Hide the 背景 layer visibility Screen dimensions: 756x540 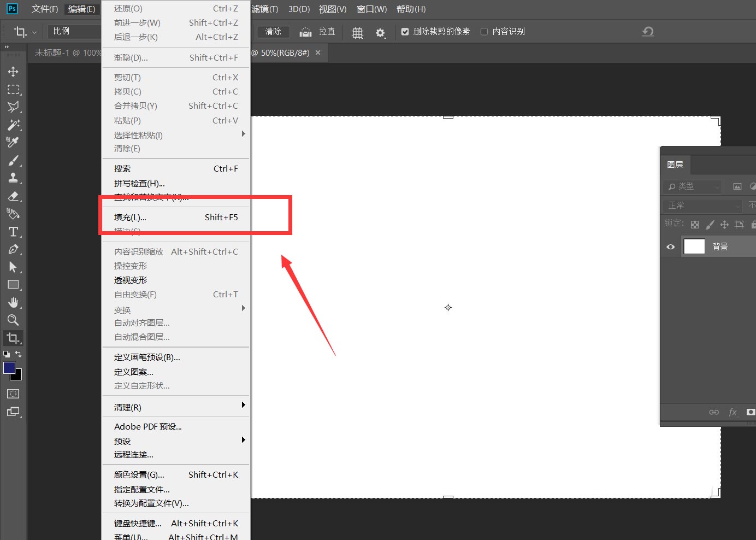[671, 247]
